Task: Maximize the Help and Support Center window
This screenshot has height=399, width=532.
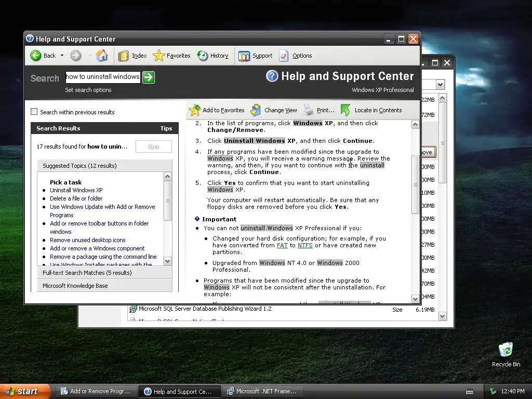Action: (401, 39)
